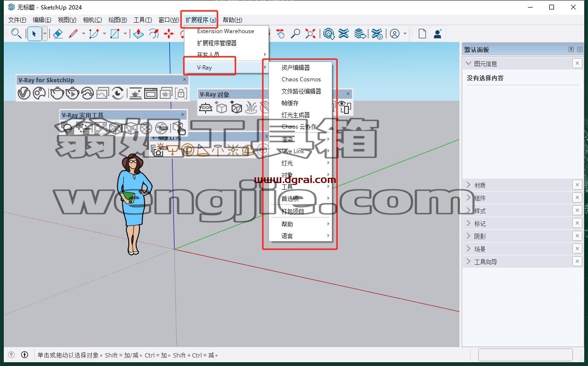Close the 材质 panel section
588x366 pixels.
(x=577, y=185)
